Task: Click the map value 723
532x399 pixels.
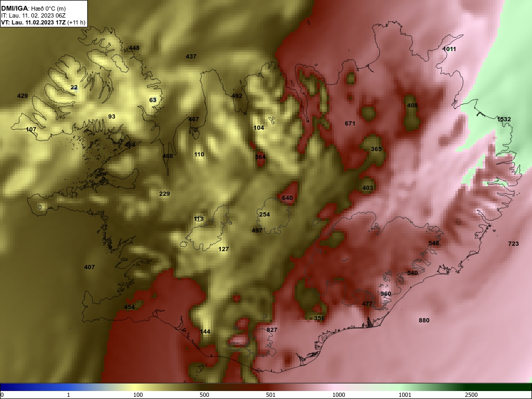Action: (x=513, y=244)
